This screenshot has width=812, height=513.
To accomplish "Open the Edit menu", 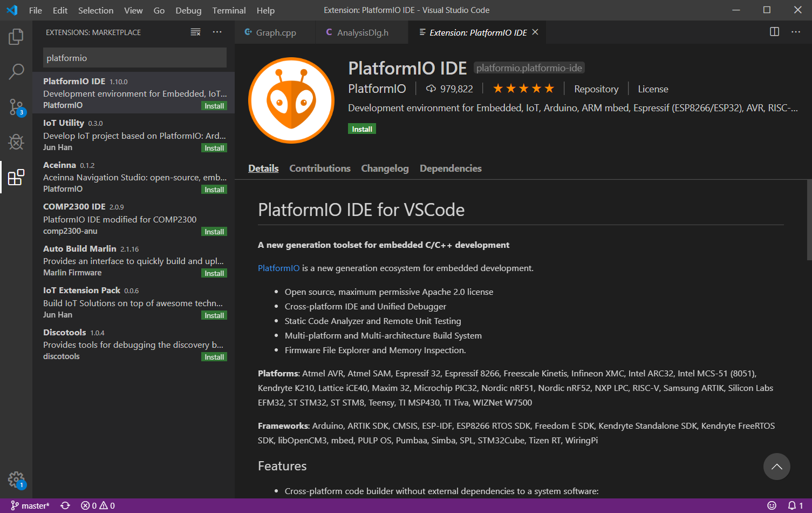I will pyautogui.click(x=60, y=10).
